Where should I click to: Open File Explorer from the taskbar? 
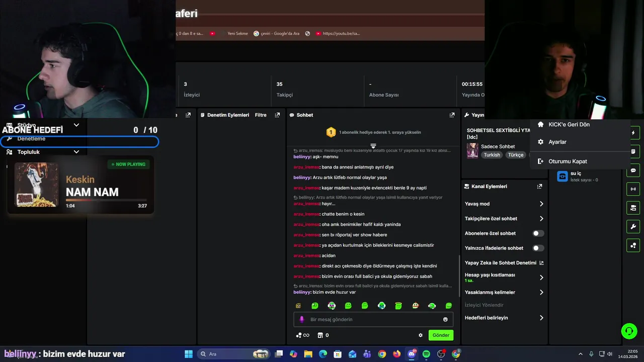tap(308, 354)
